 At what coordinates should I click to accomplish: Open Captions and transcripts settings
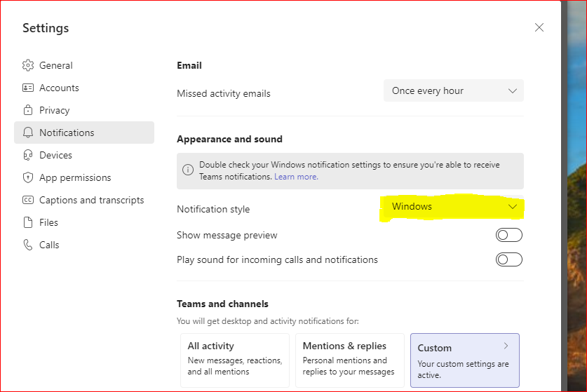pos(84,200)
